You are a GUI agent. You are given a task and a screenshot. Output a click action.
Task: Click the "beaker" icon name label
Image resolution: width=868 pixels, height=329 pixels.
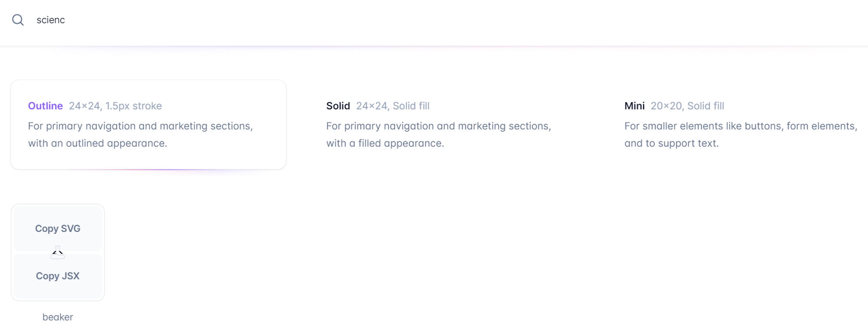58,317
